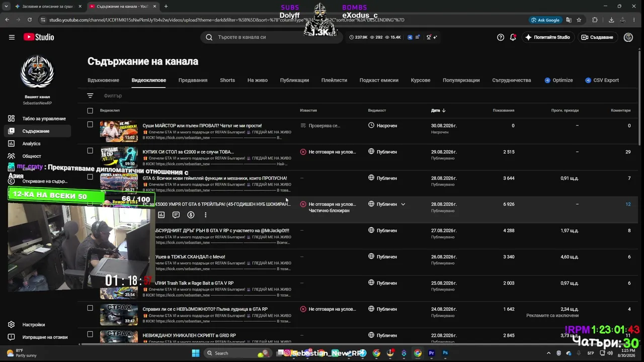This screenshot has height=362, width=644.
Task: Switch to the Предавания tab
Action: point(193,80)
